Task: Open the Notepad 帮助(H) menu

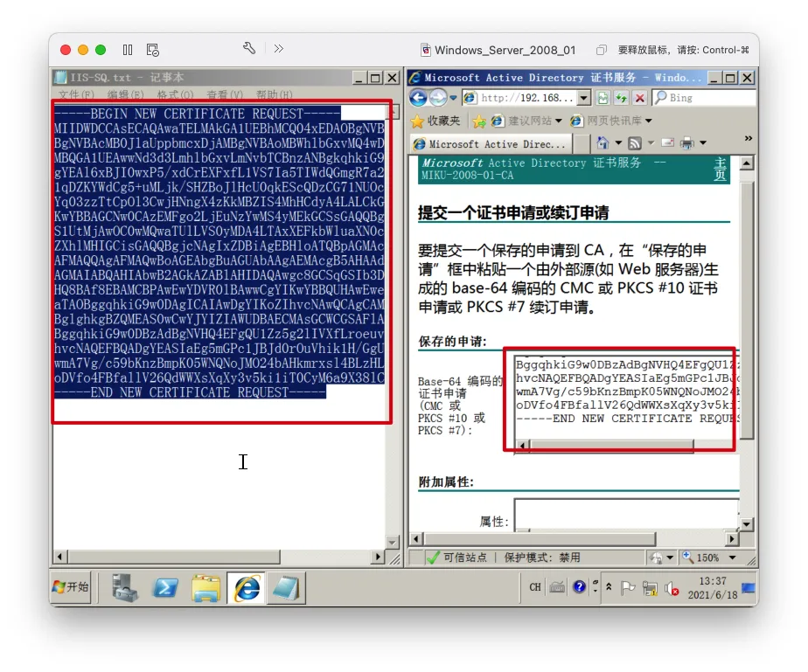Action: pos(275,94)
